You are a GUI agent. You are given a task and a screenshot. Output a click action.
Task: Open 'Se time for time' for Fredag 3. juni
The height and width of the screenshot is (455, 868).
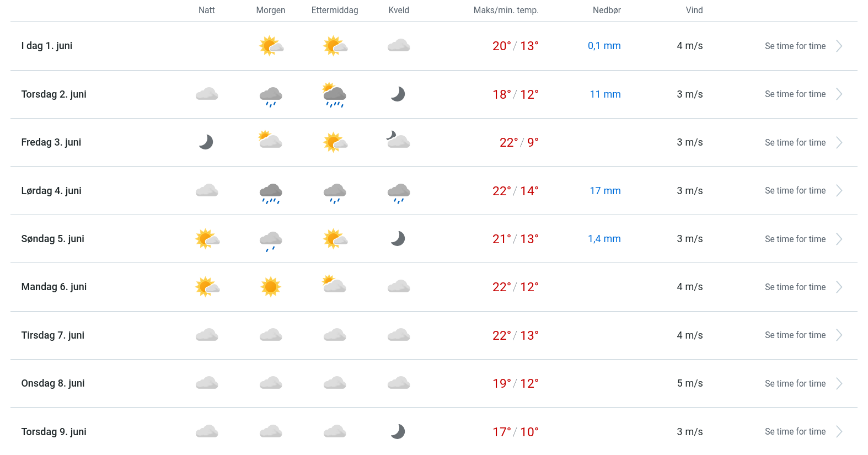pyautogui.click(x=795, y=142)
